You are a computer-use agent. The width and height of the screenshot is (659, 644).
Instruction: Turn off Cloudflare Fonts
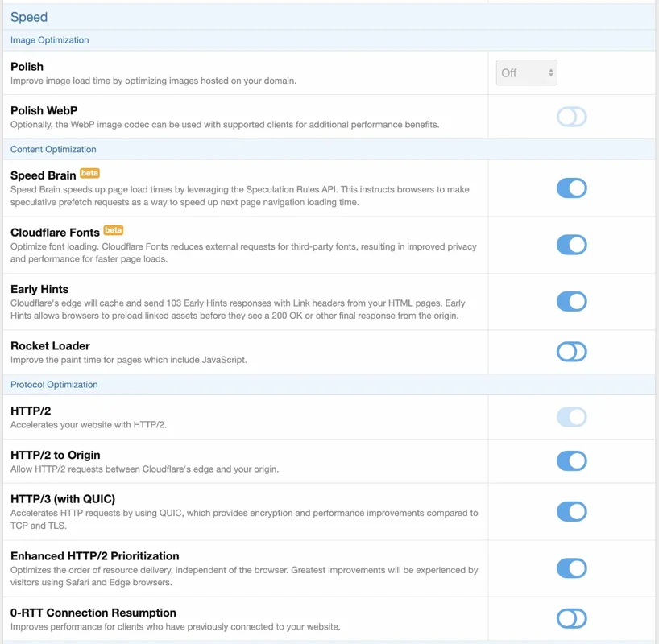click(x=572, y=245)
